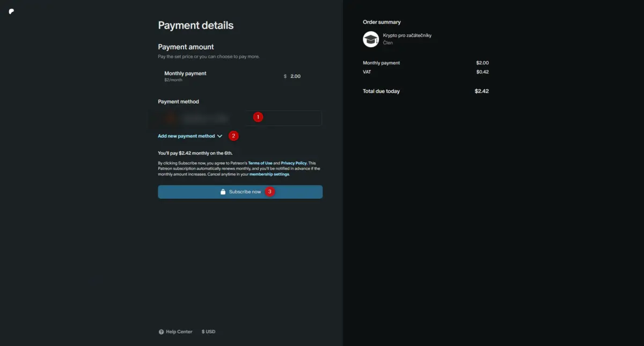Open the Terms of Use link

pyautogui.click(x=260, y=163)
